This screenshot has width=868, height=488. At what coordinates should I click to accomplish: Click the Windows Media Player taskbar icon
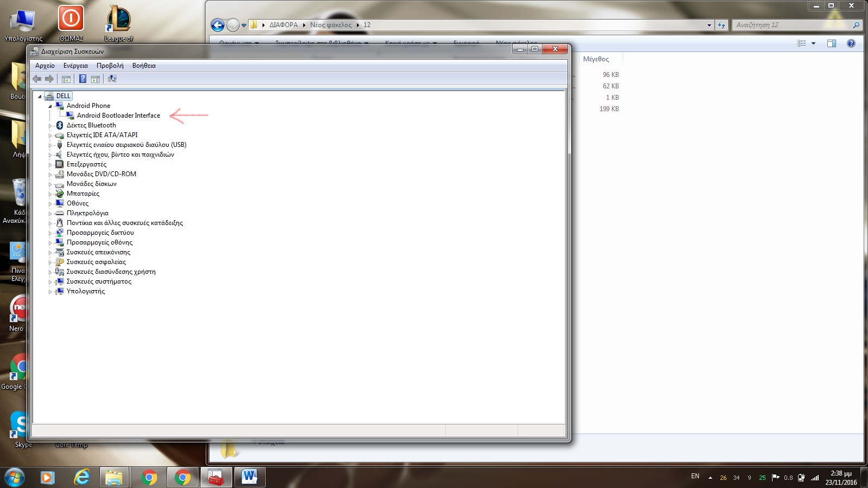coord(48,477)
